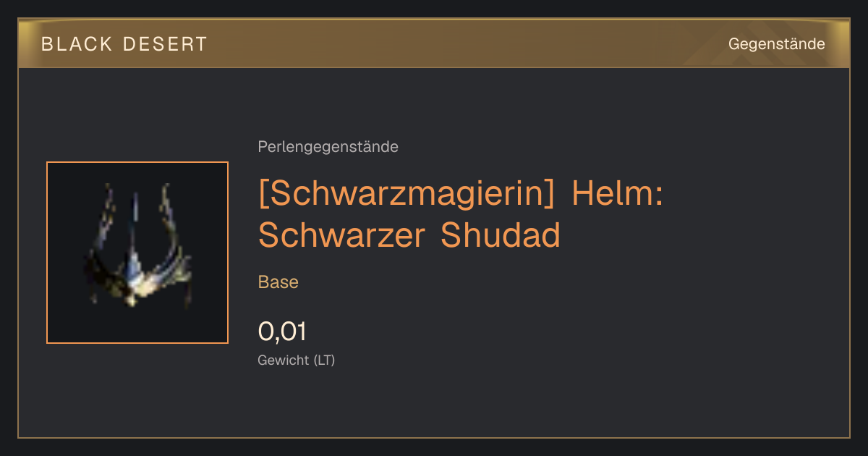This screenshot has height=456, width=868.
Task: Click the Base grade label
Action: (x=278, y=282)
